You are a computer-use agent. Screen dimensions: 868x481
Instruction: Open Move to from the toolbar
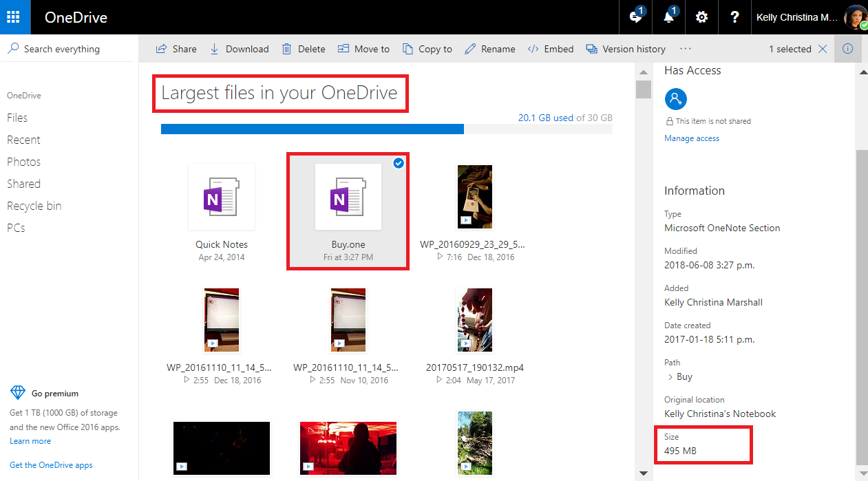pyautogui.click(x=363, y=48)
